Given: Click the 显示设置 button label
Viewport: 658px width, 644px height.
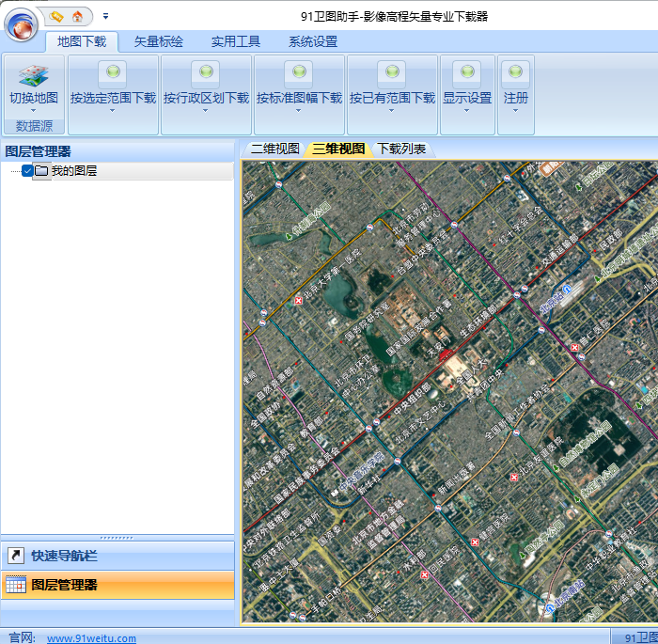Looking at the screenshot, I should pyautogui.click(x=467, y=98).
